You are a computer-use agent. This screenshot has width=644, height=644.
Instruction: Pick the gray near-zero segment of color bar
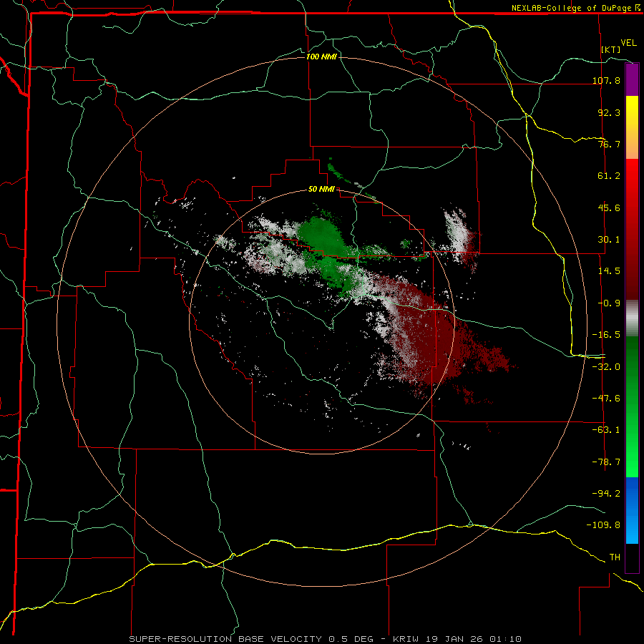(632, 318)
